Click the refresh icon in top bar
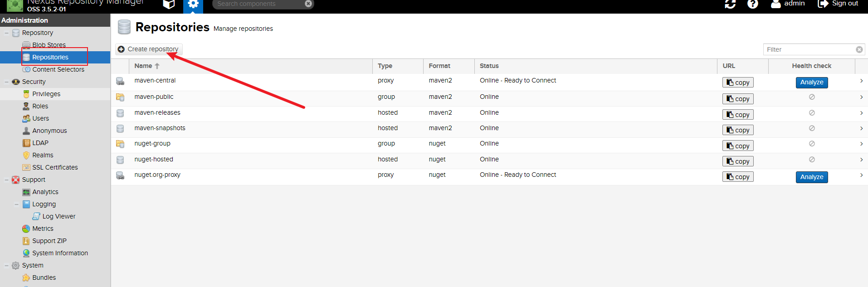The height and width of the screenshot is (287, 868). (730, 4)
